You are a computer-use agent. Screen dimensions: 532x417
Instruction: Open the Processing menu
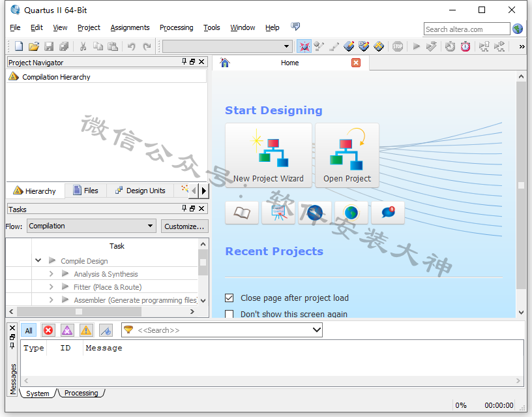click(x=177, y=27)
